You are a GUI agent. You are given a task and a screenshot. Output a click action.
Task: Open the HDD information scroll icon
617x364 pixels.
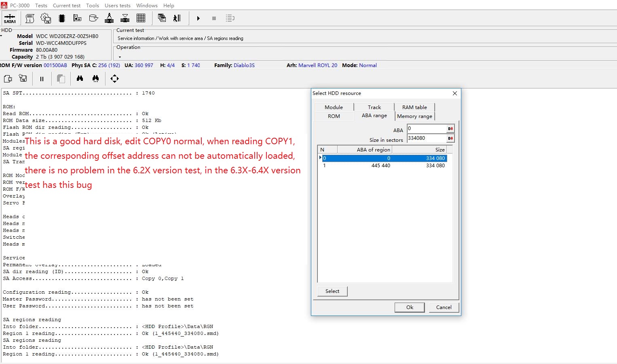[x=30, y=18]
